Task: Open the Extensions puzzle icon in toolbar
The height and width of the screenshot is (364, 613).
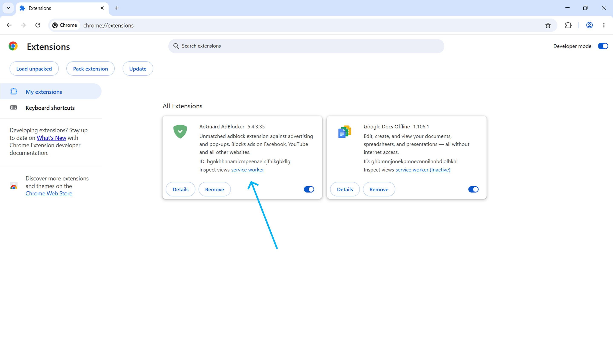Action: click(568, 25)
